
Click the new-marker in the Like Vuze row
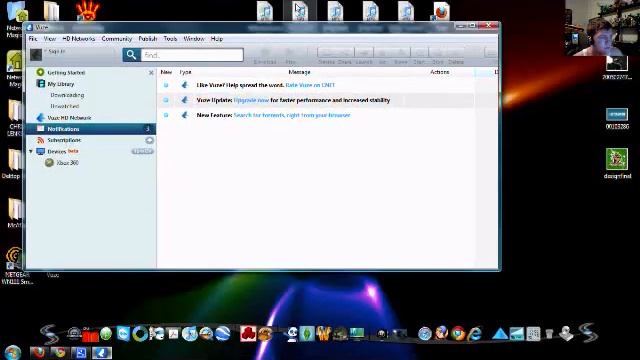tap(166, 85)
